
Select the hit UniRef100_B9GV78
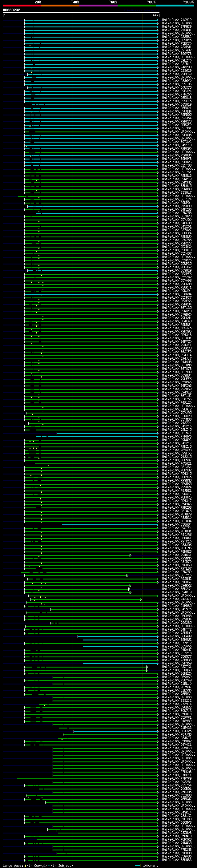pyautogui.click(x=177, y=54)
